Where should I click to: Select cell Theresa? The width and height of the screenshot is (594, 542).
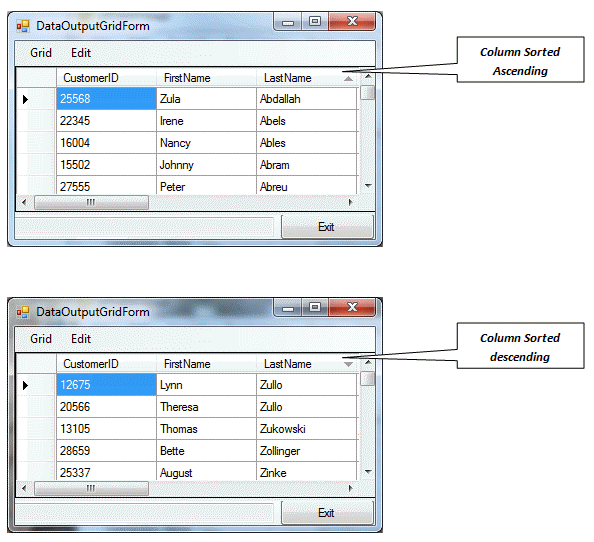(206, 407)
